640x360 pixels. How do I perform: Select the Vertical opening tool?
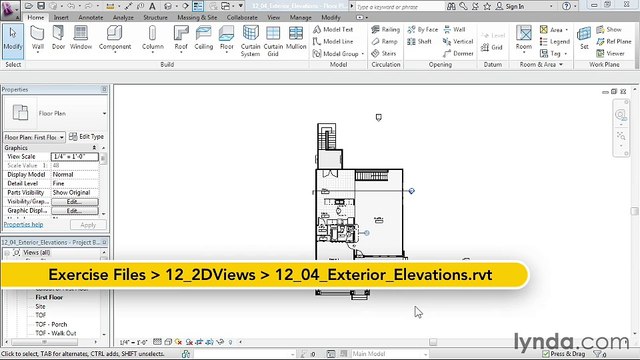click(x=458, y=41)
